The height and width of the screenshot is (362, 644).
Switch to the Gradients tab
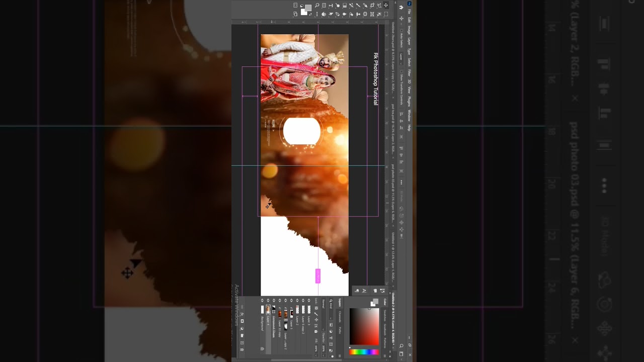point(385,329)
